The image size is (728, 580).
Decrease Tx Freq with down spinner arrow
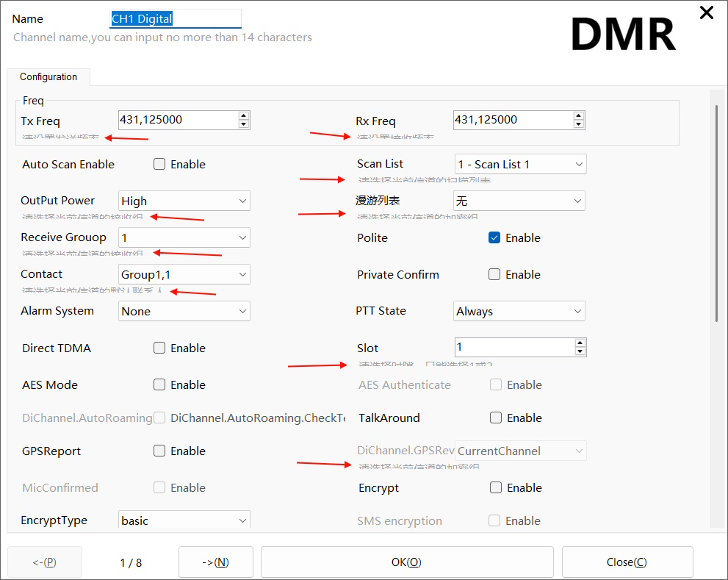pyautogui.click(x=244, y=124)
